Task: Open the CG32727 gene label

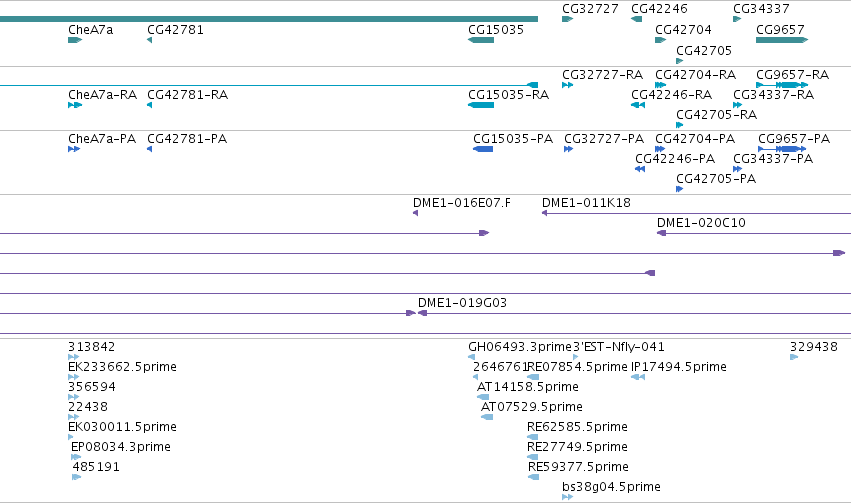Action: (590, 9)
